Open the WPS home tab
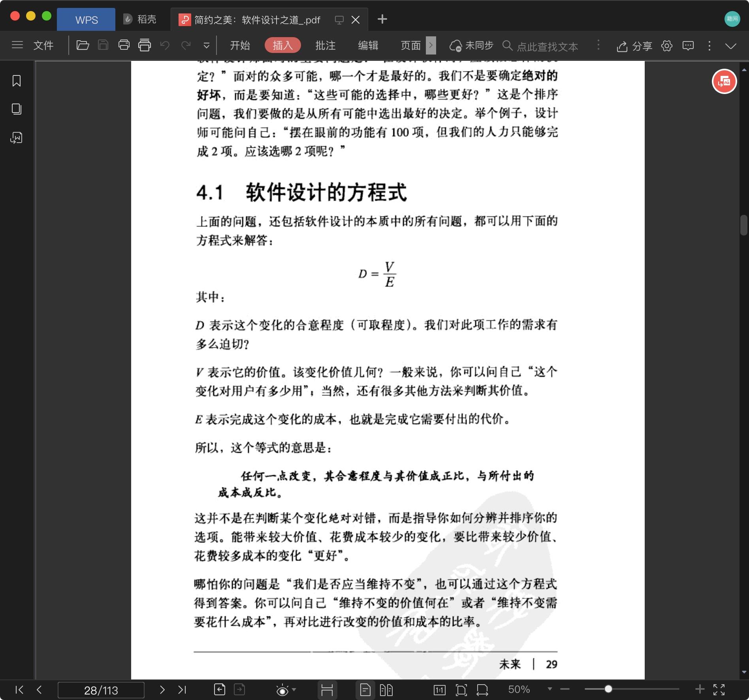 tap(86, 20)
